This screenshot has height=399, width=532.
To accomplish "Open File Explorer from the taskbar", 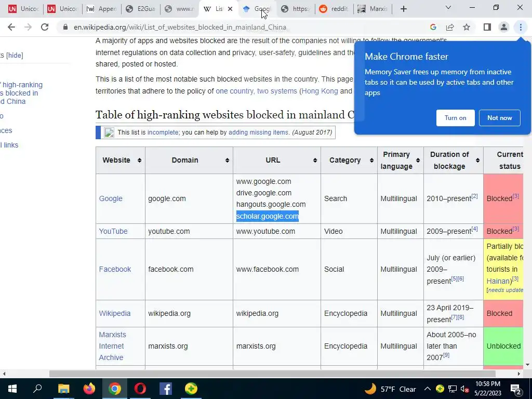I will pyautogui.click(x=63, y=389).
